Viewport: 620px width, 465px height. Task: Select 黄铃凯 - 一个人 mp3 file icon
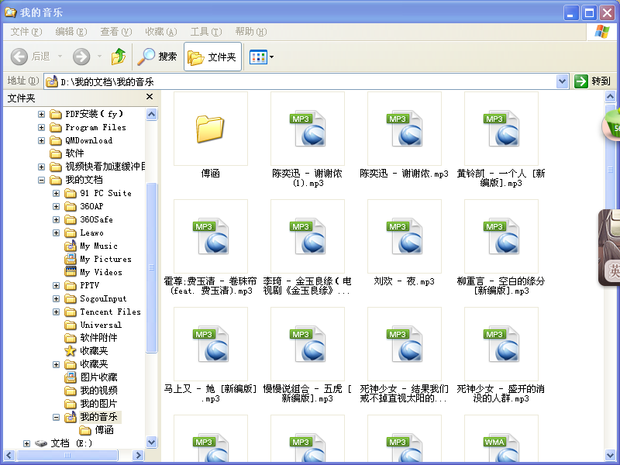tap(501, 129)
